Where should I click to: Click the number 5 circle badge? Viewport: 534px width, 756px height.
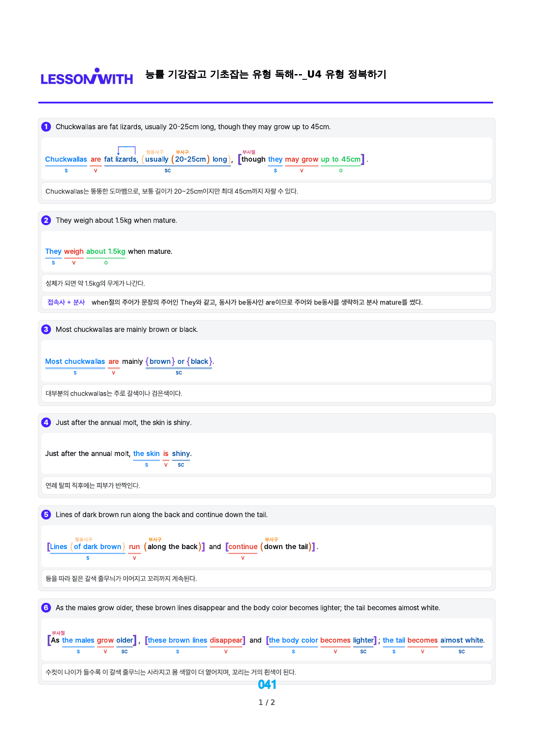(46, 515)
